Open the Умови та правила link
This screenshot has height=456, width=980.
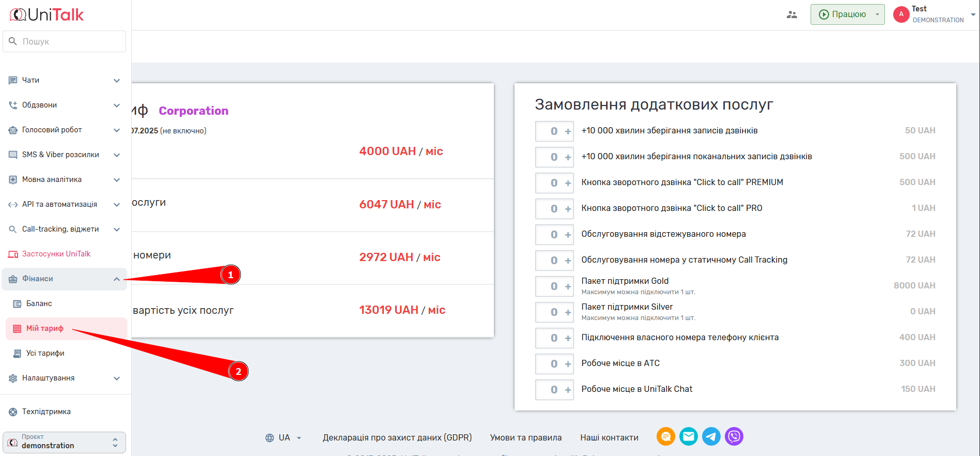(525, 438)
